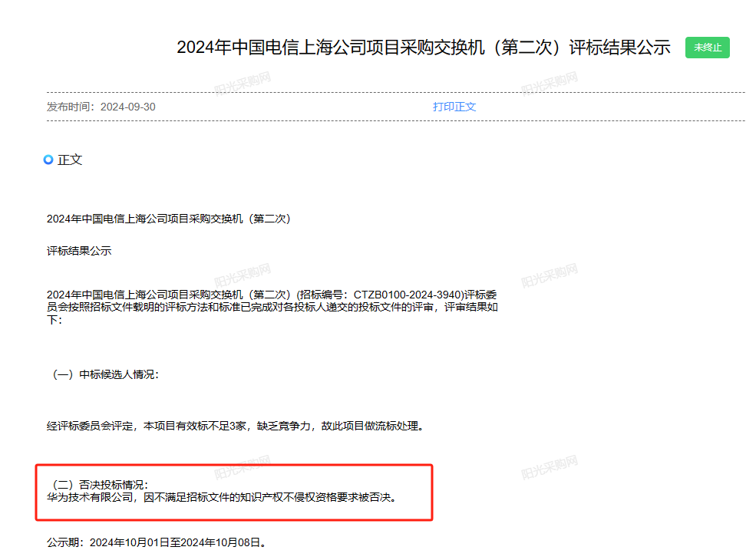Click the green 未终止 status badge
746x560 pixels.
[x=707, y=48]
